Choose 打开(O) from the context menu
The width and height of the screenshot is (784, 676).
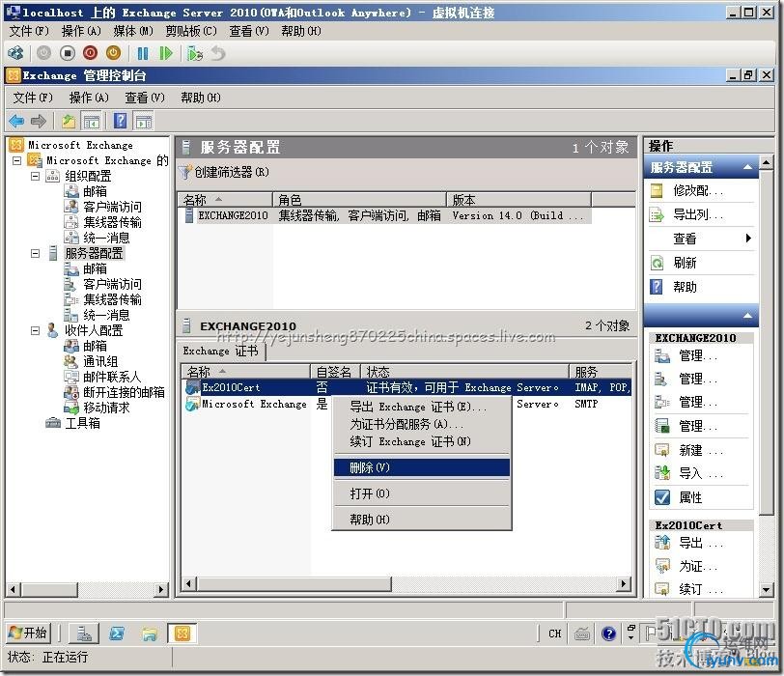pos(422,493)
